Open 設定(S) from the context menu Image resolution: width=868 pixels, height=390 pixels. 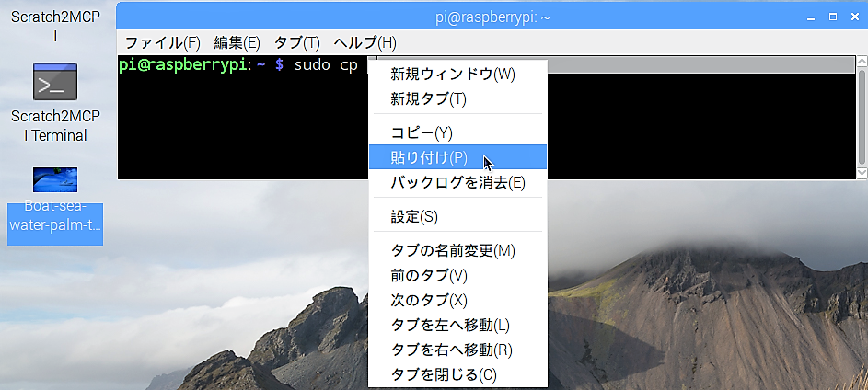click(457, 216)
